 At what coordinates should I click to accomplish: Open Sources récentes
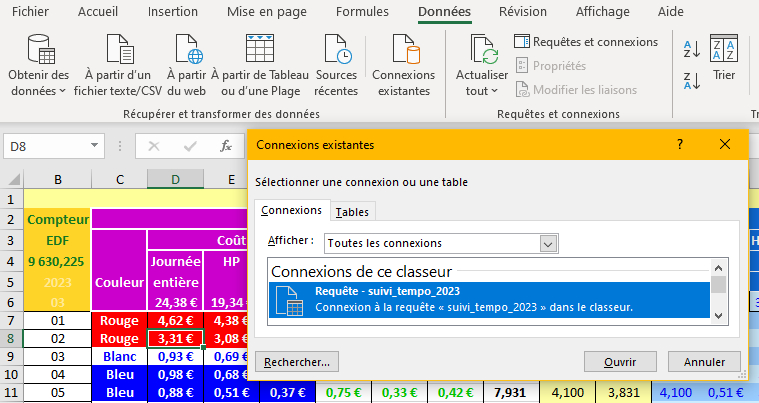click(336, 50)
